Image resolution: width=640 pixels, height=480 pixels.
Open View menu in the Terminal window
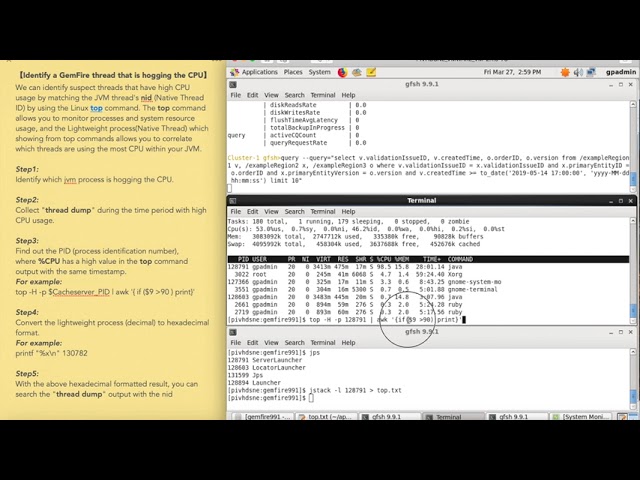click(x=271, y=211)
